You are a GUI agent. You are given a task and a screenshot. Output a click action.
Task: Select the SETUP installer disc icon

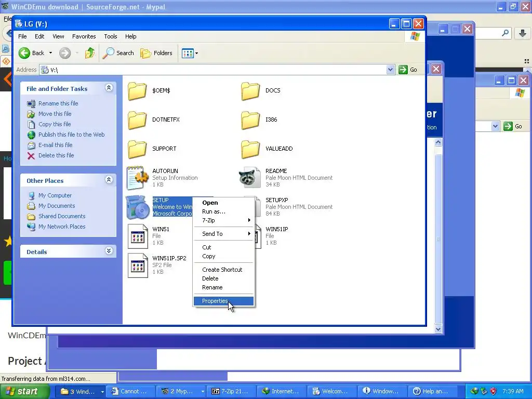pyautogui.click(x=138, y=207)
